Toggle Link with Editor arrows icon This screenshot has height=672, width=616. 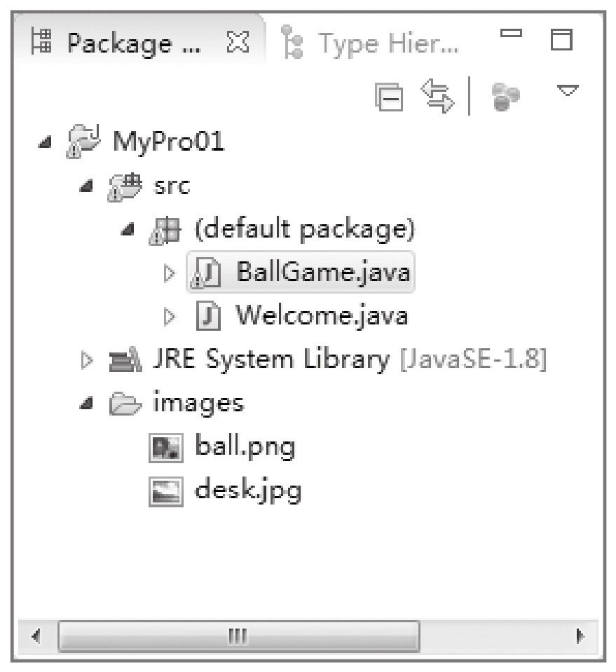click(437, 96)
